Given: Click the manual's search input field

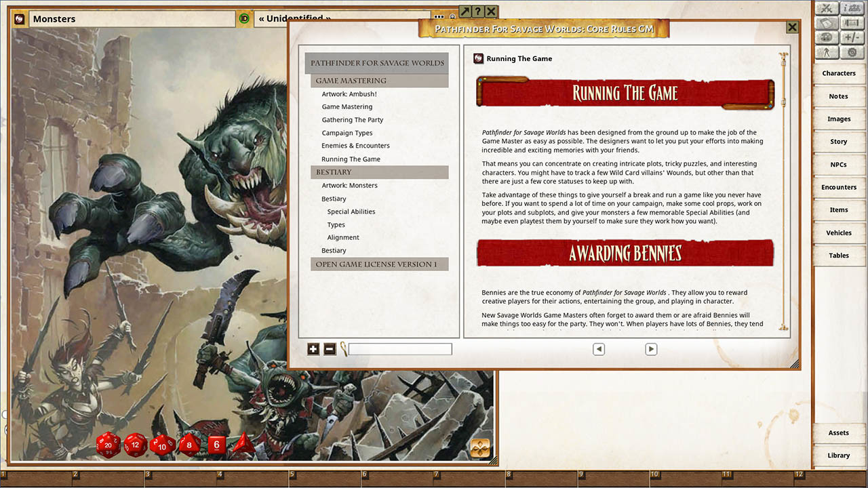Looking at the screenshot, I should (400, 348).
